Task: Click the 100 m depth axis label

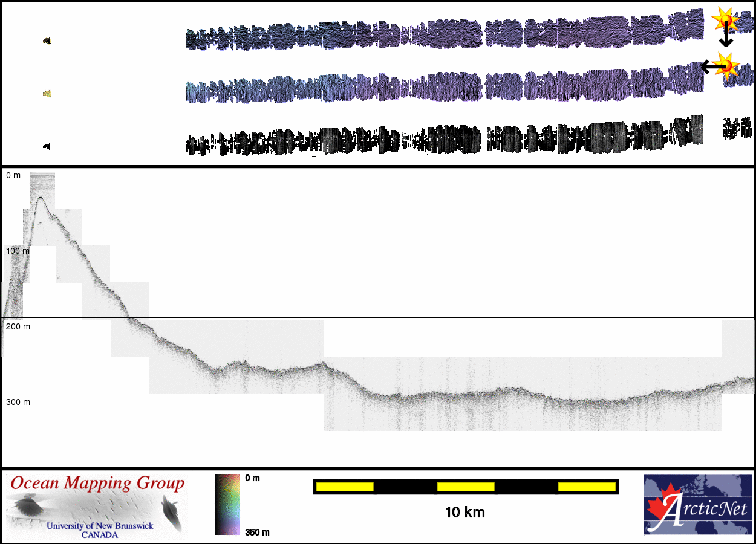Action: [x=18, y=250]
